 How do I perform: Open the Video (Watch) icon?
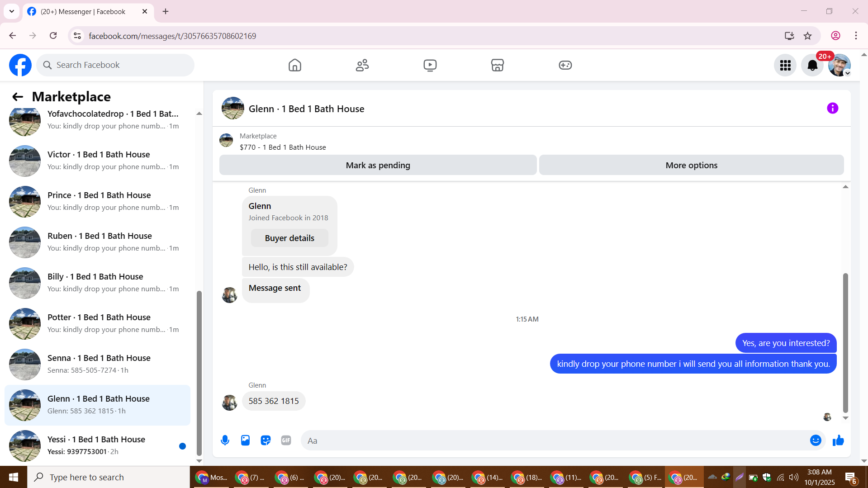(x=430, y=65)
